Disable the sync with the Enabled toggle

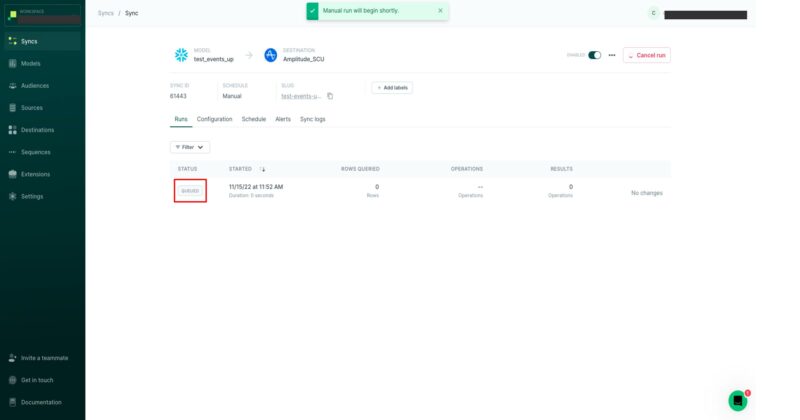[x=595, y=55]
